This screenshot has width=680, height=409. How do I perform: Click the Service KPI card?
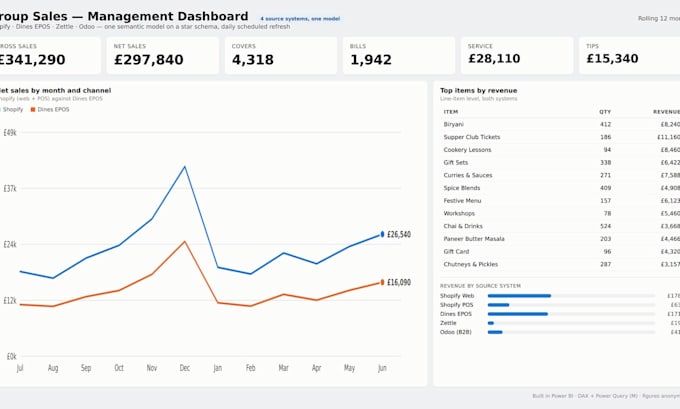point(517,56)
